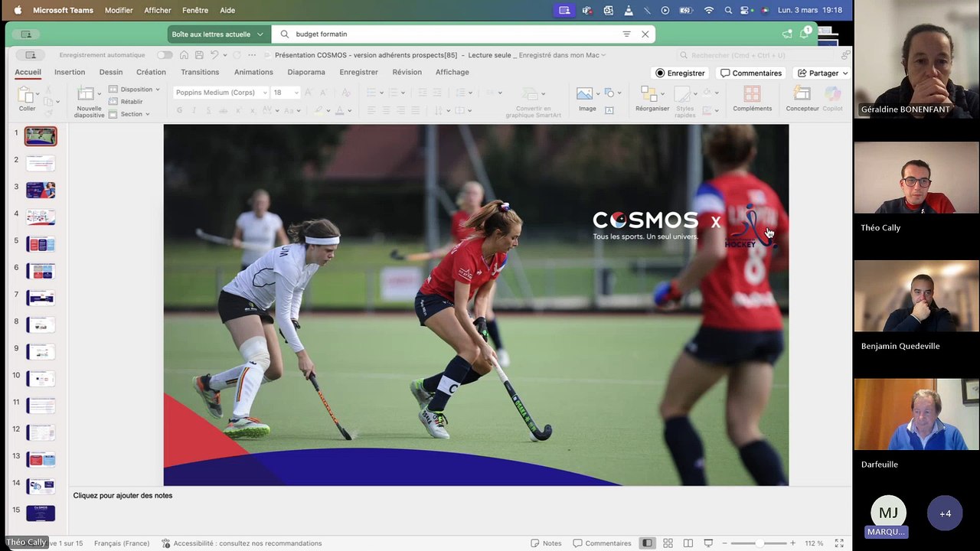Screen dimensions: 980x551
Task: Open the font size 18 dropdown
Action: 296,93
